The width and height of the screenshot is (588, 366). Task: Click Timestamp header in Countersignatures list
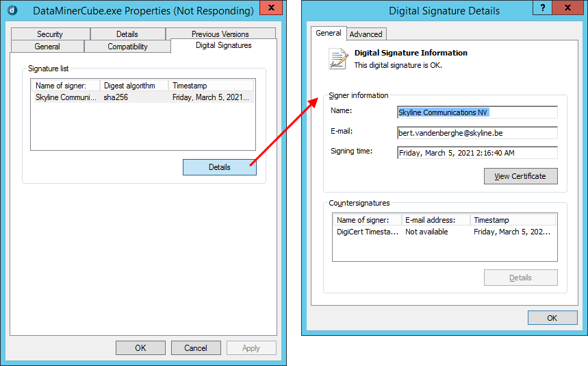tap(513, 220)
